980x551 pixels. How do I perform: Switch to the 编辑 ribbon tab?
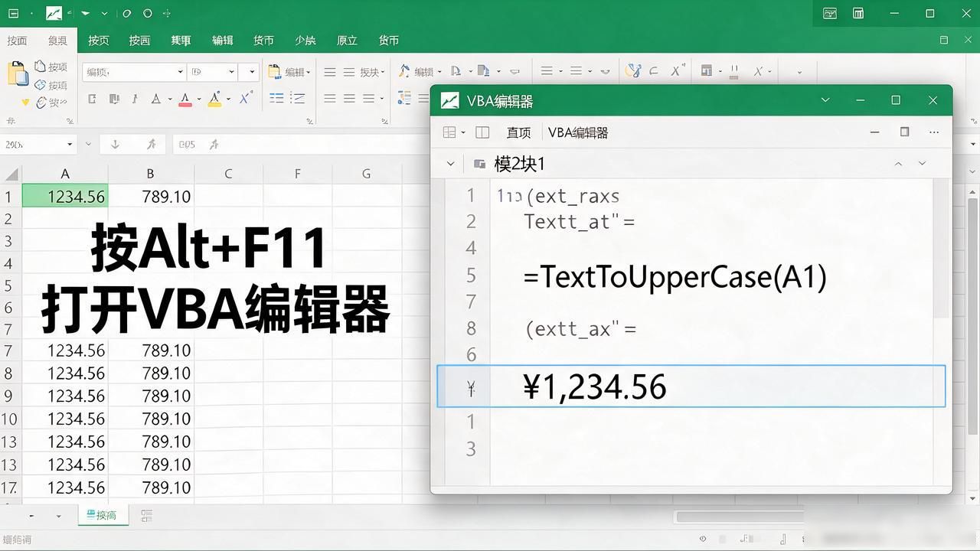point(222,40)
